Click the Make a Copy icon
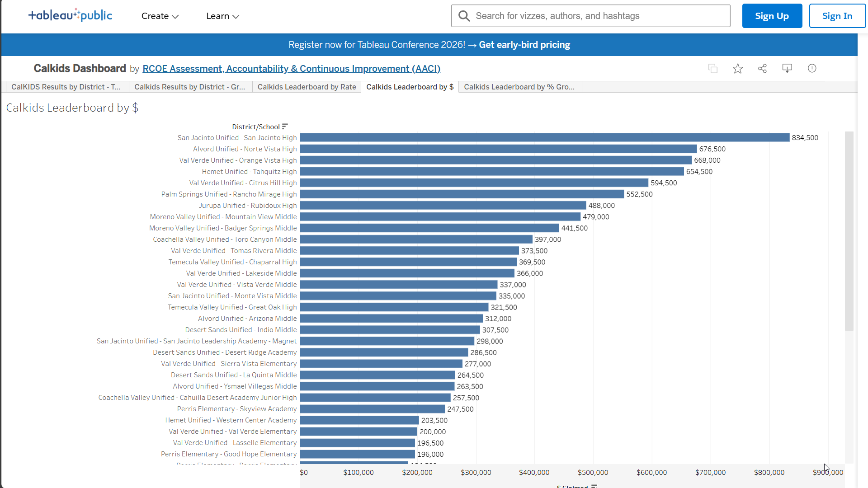The height and width of the screenshot is (488, 868). click(x=713, y=68)
